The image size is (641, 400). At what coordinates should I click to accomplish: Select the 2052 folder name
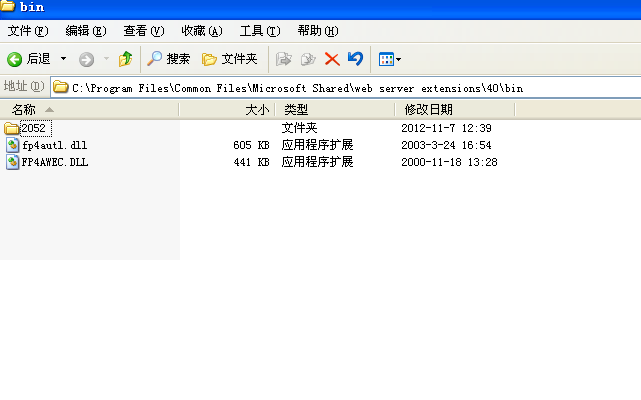click(35, 128)
